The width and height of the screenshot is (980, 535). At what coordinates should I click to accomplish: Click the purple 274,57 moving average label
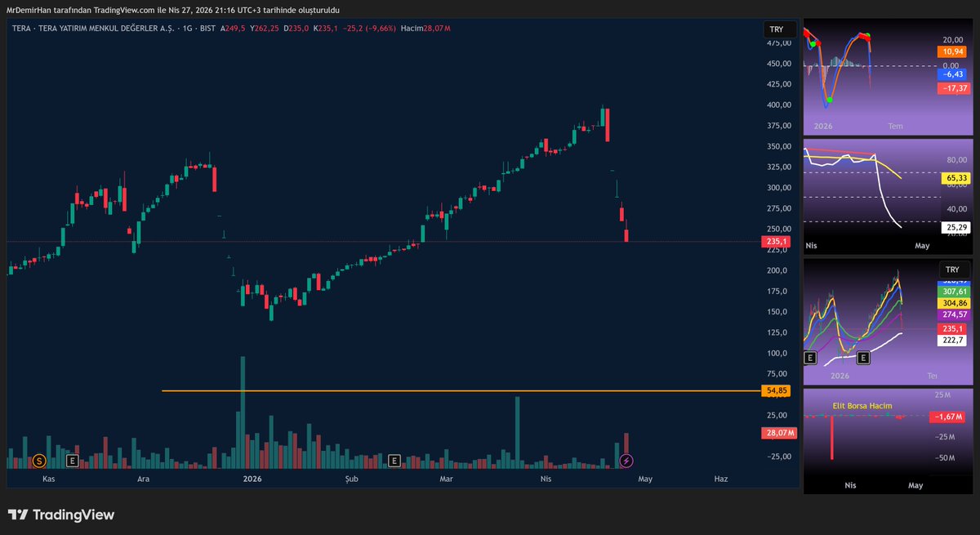pos(955,314)
